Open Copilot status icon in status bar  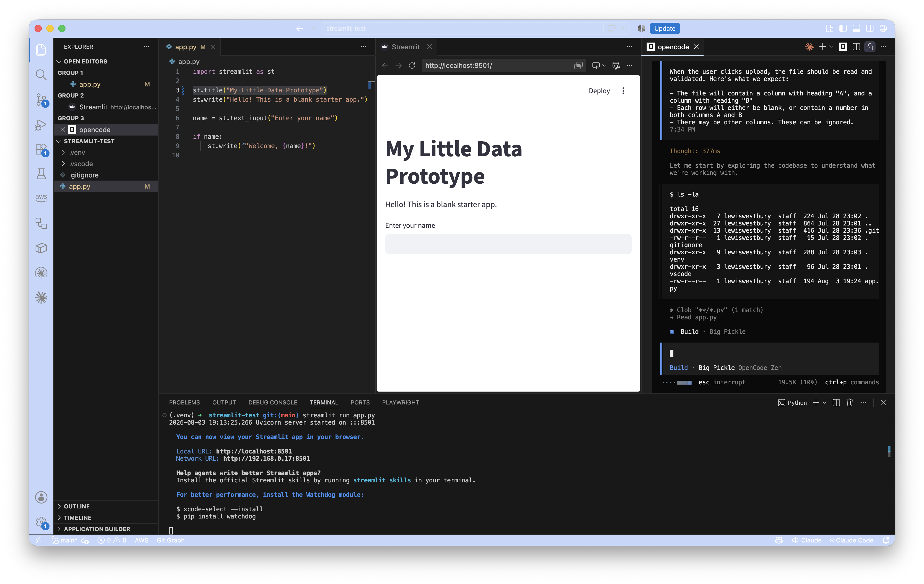click(x=779, y=540)
